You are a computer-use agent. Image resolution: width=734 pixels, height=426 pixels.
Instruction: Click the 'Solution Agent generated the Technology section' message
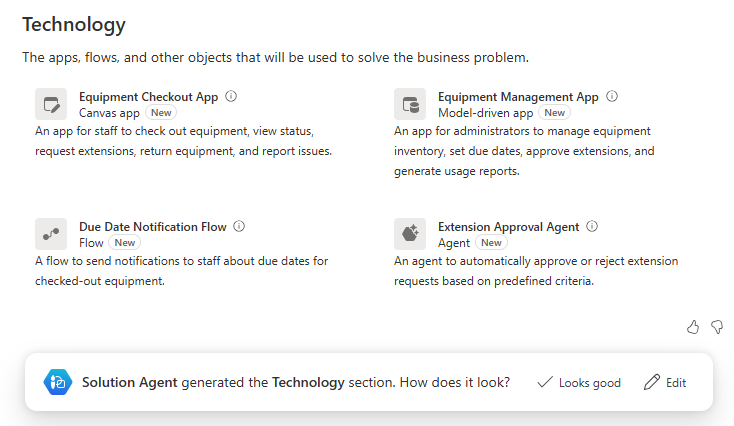[296, 382]
